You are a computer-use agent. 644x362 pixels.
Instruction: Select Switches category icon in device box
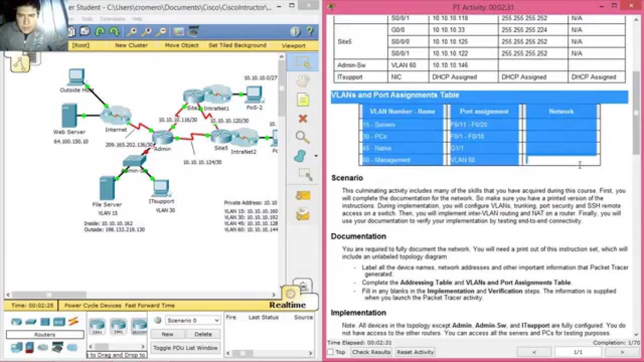31,322
